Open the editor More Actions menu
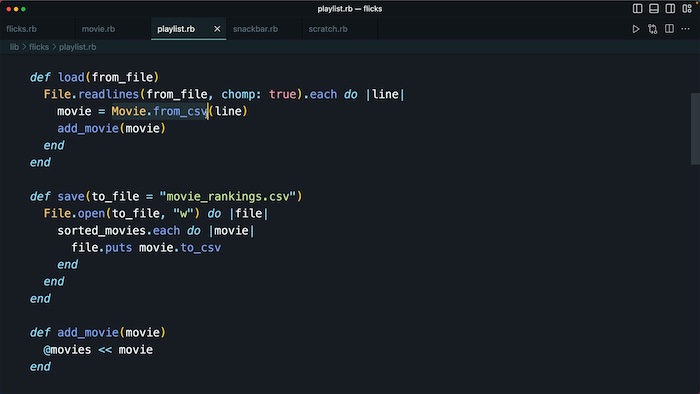The height and width of the screenshot is (394, 700). point(686,29)
